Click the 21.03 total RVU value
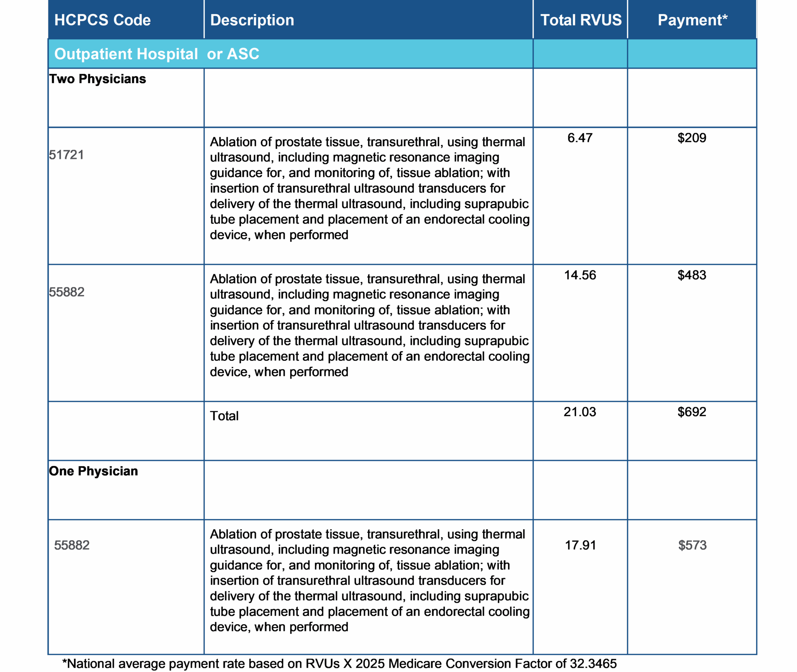 click(x=580, y=411)
